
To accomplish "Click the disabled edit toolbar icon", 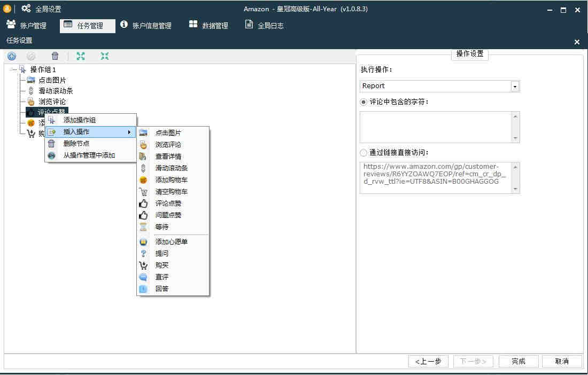I will (x=31, y=56).
